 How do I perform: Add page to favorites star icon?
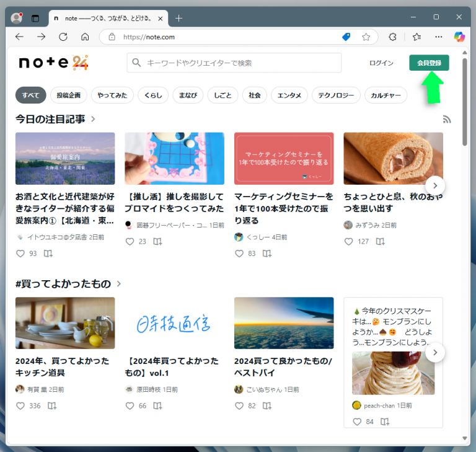[x=366, y=37]
